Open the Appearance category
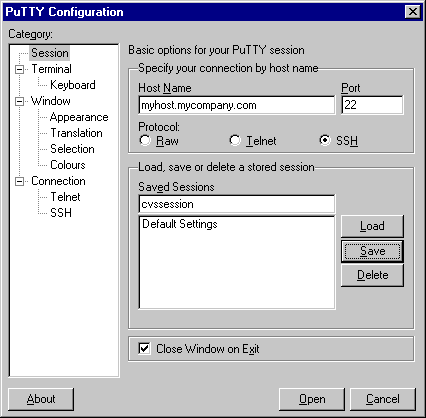 coord(79,117)
